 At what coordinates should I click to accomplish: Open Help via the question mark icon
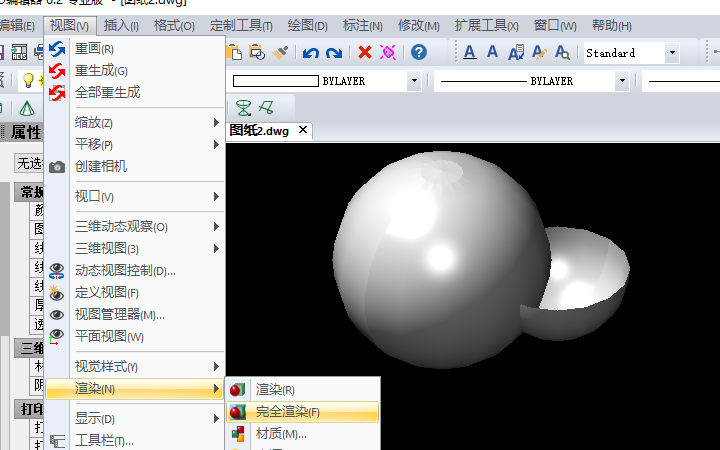pos(418,52)
